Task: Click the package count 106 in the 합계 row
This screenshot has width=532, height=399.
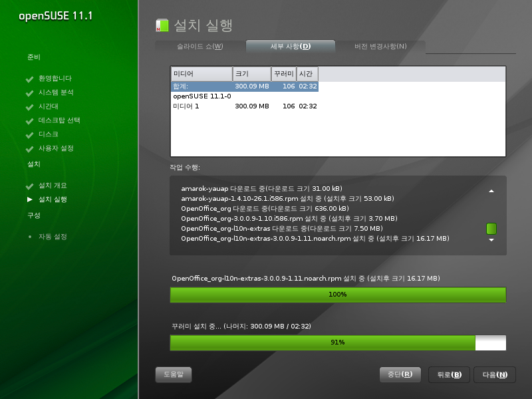Action: tap(289, 86)
